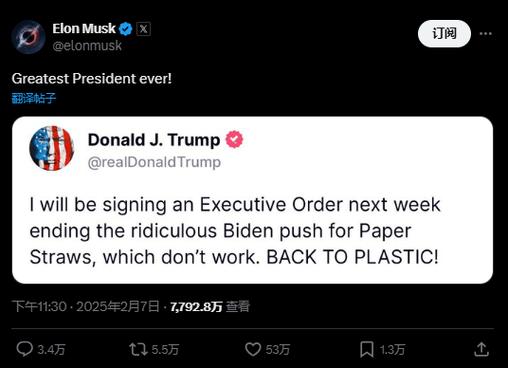Click the 订阅 subscribe button

click(444, 33)
